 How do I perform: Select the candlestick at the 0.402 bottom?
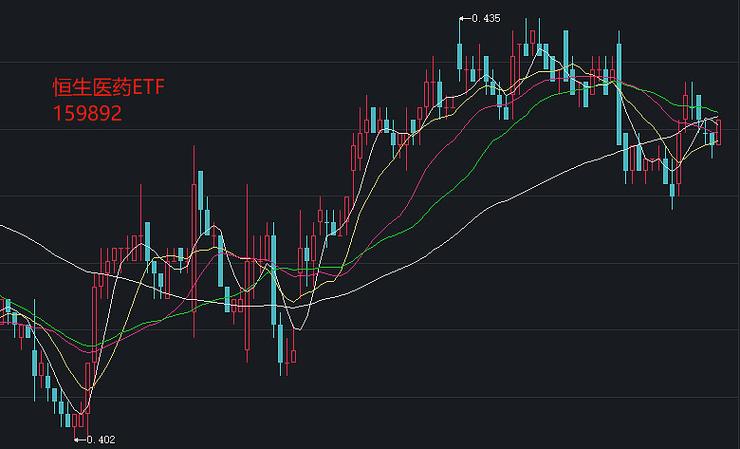pos(77,415)
